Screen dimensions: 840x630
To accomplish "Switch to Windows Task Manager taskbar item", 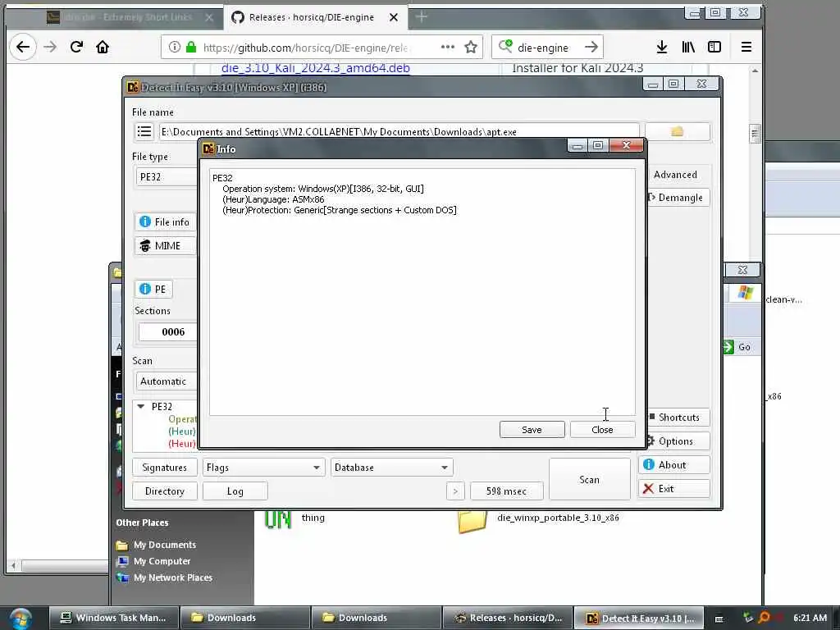I will point(113,618).
